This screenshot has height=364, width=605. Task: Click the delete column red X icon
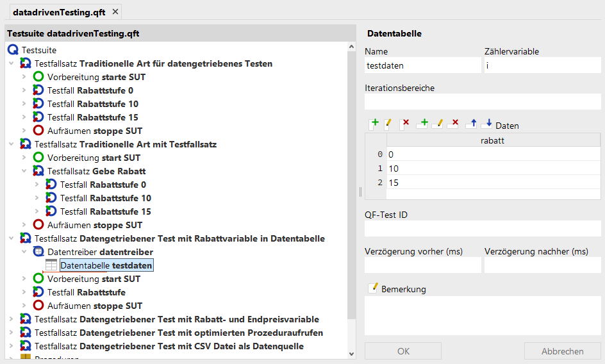point(404,124)
